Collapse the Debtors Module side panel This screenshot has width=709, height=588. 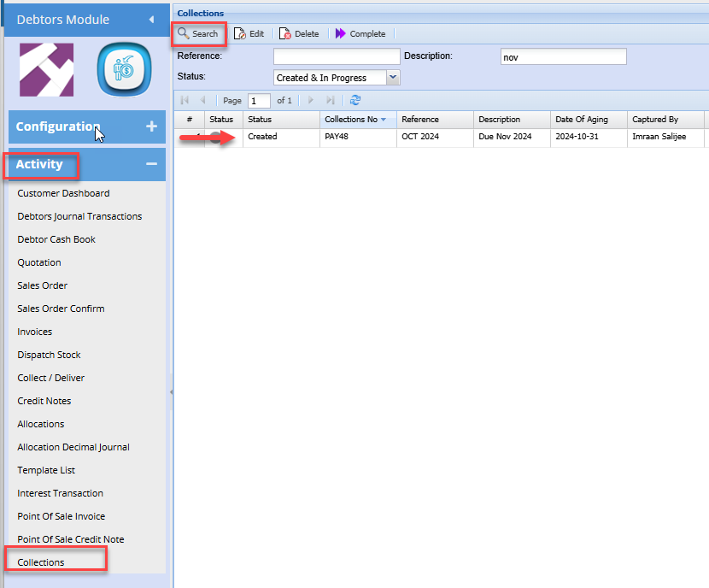pyautogui.click(x=151, y=19)
